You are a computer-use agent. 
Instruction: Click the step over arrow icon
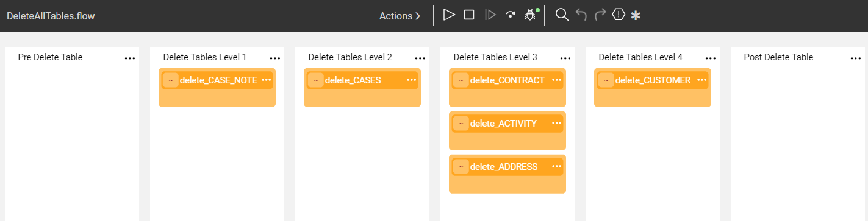tap(510, 15)
